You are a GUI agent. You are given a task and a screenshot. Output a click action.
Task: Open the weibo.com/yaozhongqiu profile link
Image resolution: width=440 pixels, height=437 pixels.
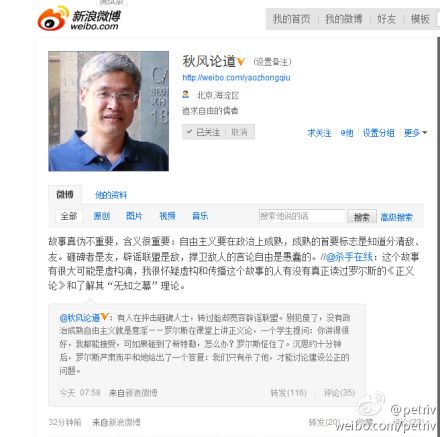pos(236,78)
